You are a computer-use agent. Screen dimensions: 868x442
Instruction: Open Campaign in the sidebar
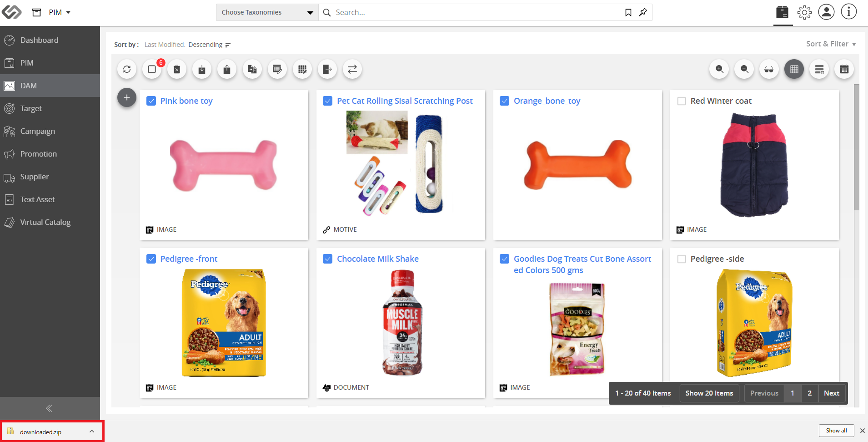[x=50, y=131]
